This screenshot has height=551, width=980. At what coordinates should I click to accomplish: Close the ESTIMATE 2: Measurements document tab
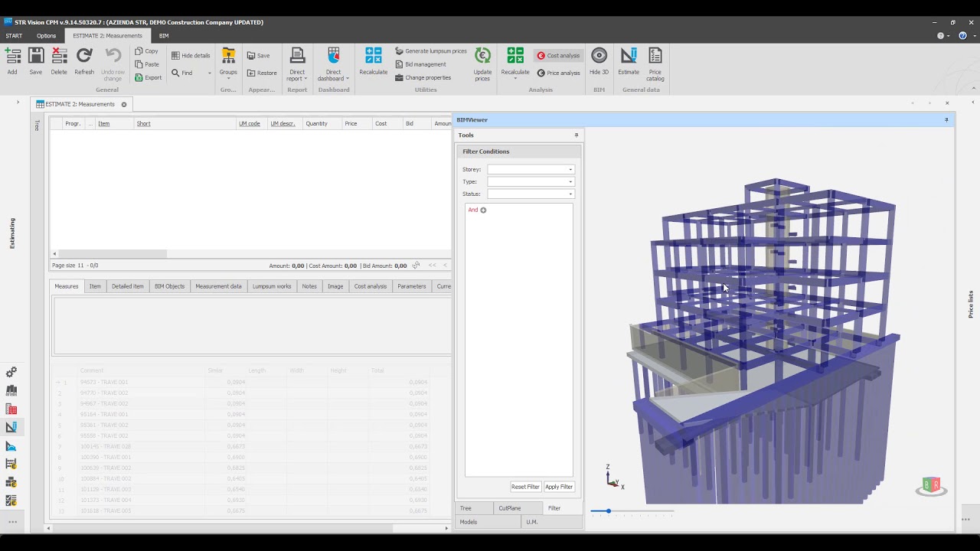(x=123, y=104)
